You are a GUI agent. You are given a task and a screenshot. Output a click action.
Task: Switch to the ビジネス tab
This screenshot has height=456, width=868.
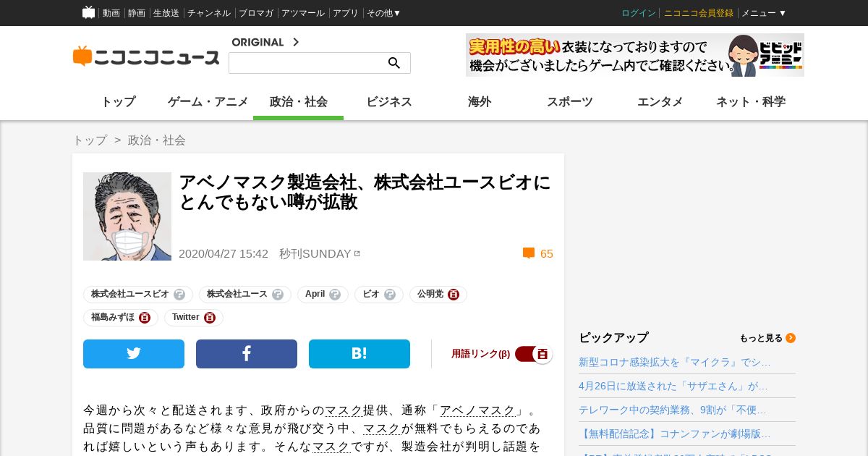click(389, 102)
